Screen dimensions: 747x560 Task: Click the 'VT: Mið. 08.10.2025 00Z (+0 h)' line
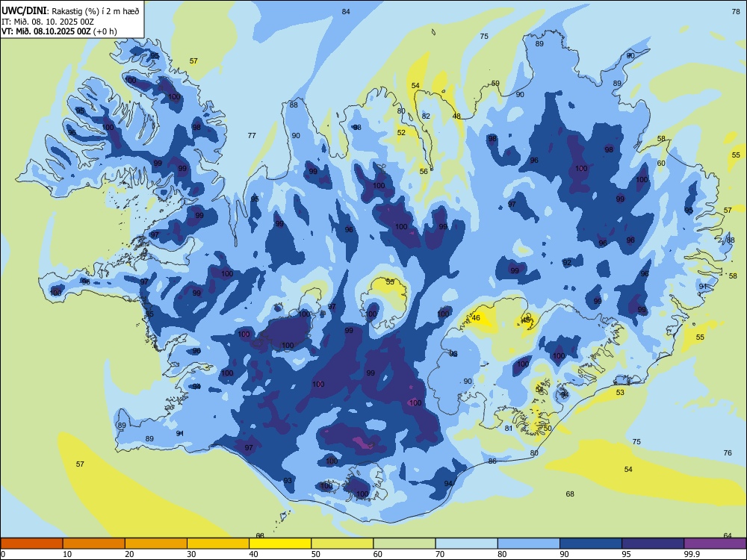(59, 31)
